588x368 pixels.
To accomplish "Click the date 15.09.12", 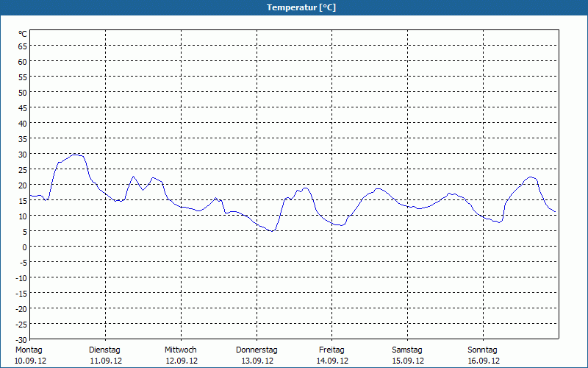I will [x=408, y=361].
